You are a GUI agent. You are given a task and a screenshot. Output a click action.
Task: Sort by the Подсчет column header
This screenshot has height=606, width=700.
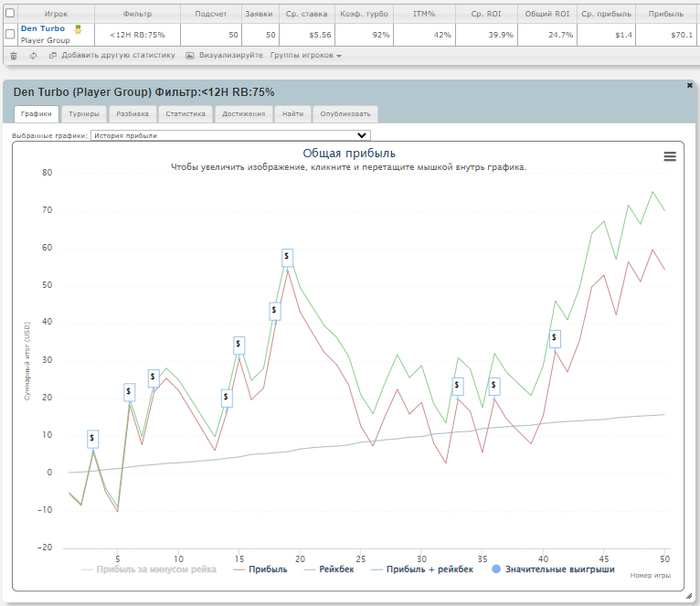(211, 14)
